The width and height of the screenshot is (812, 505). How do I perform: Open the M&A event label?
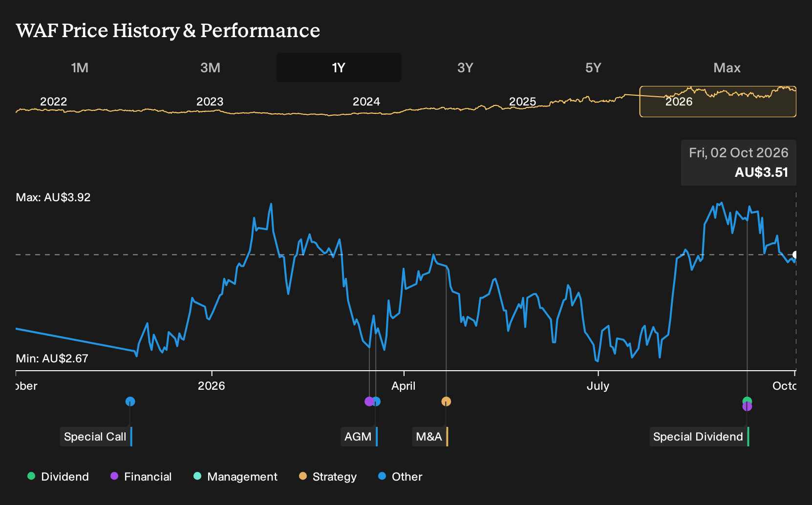(430, 437)
